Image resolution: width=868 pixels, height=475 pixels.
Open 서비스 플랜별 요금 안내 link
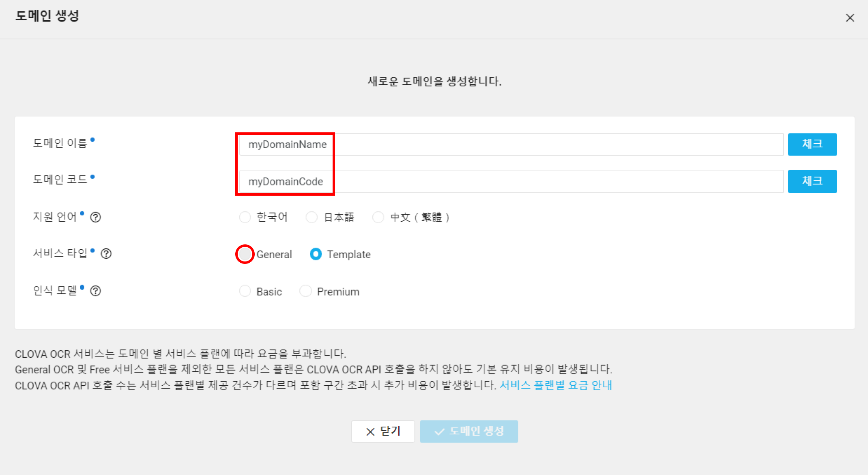click(x=556, y=385)
